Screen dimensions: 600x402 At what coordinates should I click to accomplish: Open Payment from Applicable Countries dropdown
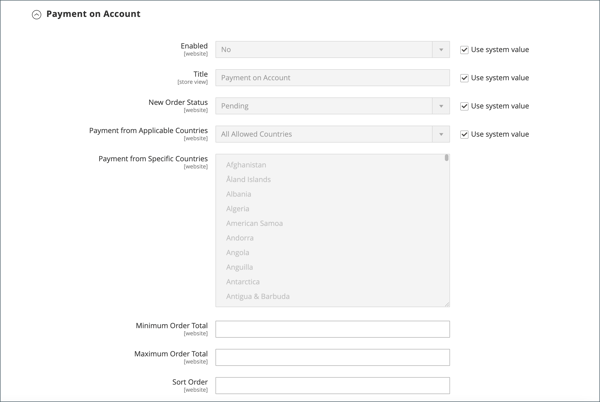[x=332, y=134]
